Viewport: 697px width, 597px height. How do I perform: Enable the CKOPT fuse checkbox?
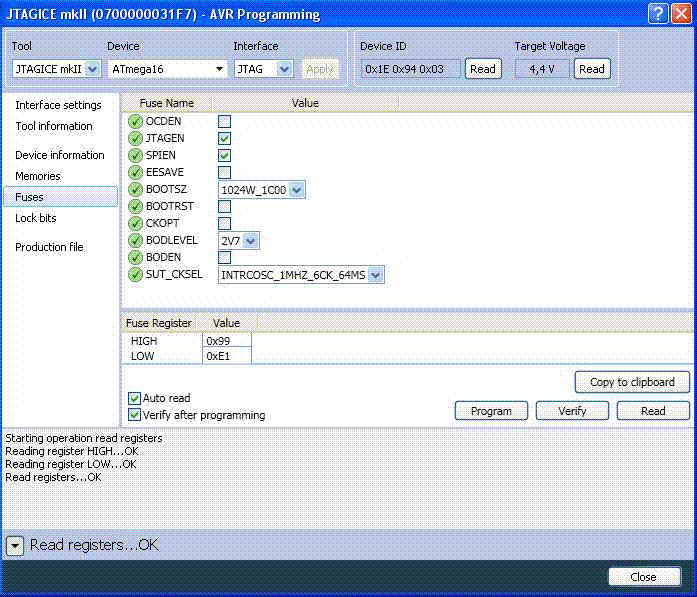(224, 223)
